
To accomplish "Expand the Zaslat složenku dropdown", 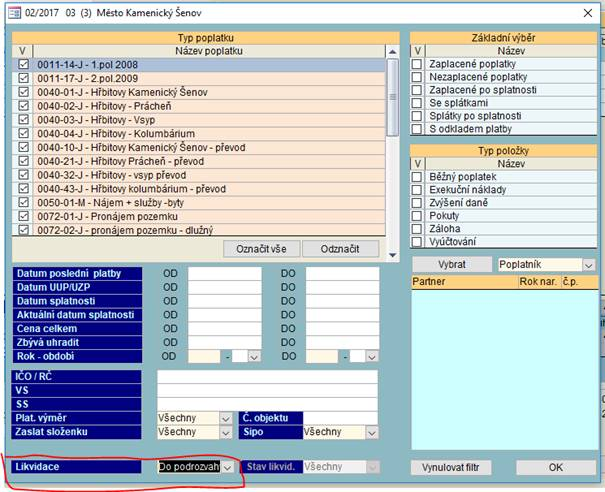I will 225,433.
